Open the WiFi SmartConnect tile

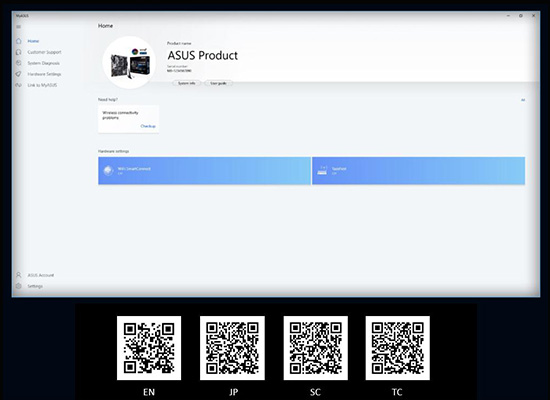[x=204, y=171]
